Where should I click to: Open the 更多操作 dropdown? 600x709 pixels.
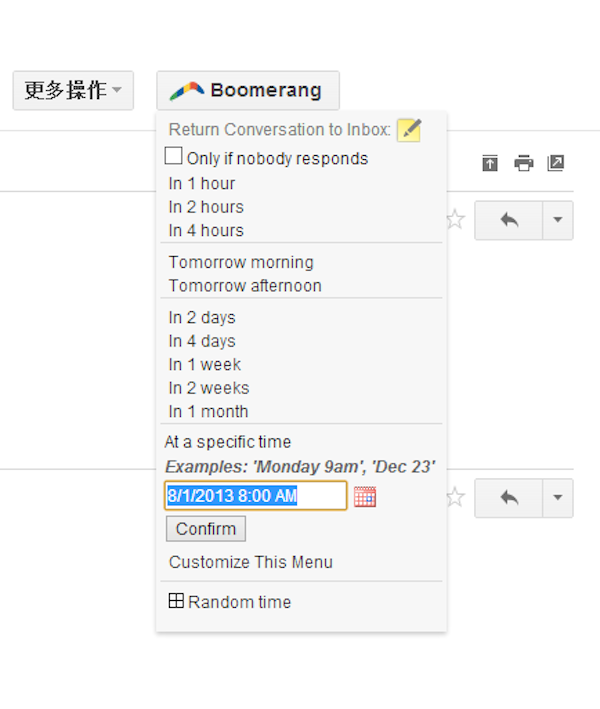coord(73,90)
